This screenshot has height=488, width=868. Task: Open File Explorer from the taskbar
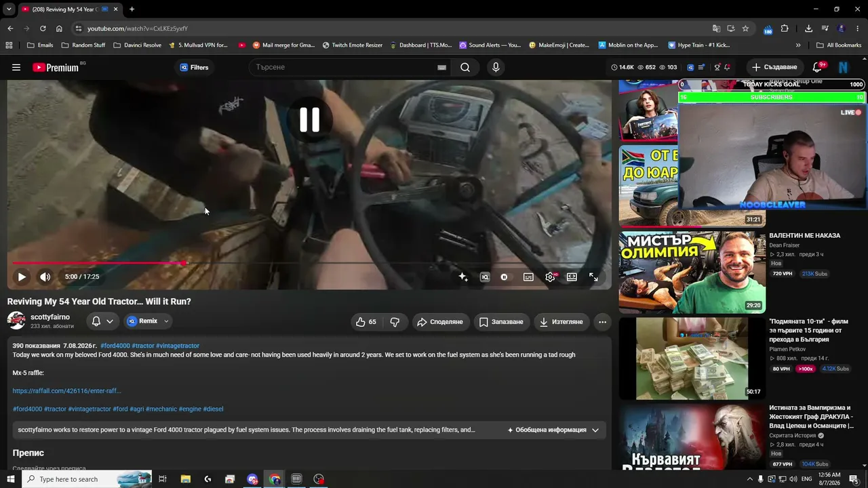tap(185, 479)
